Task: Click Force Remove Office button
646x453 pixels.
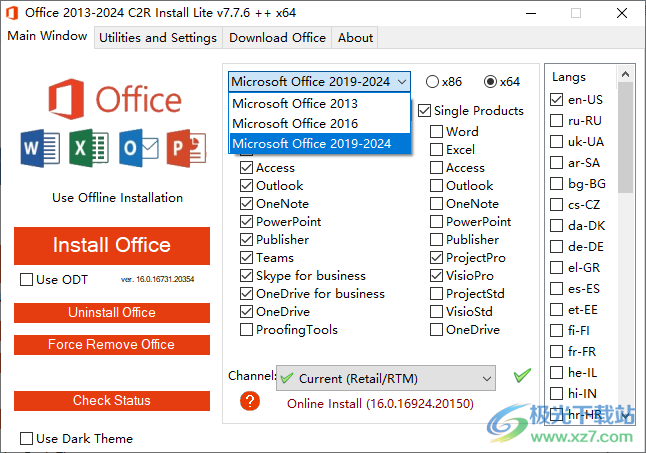Action: (112, 345)
